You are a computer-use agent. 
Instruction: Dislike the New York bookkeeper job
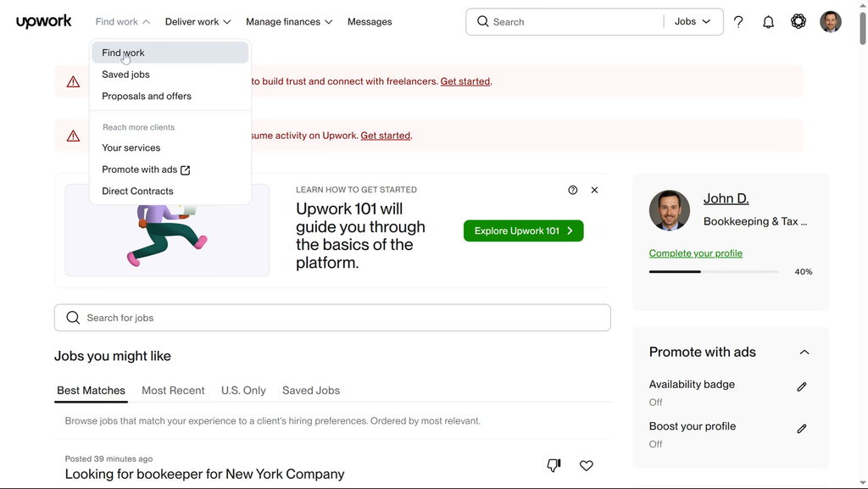[554, 465]
